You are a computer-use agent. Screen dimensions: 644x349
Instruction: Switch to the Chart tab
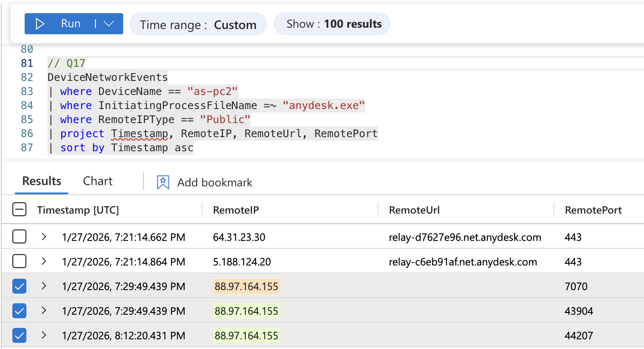[98, 181]
